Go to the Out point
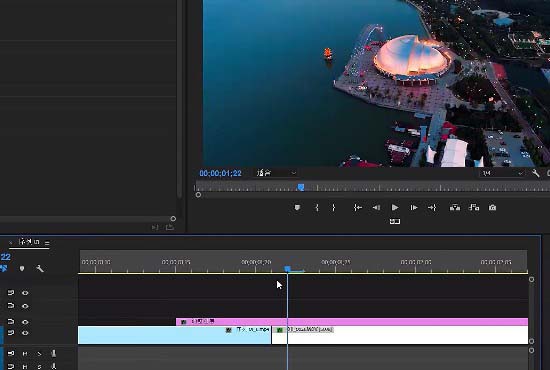The width and height of the screenshot is (550, 370). [x=432, y=208]
